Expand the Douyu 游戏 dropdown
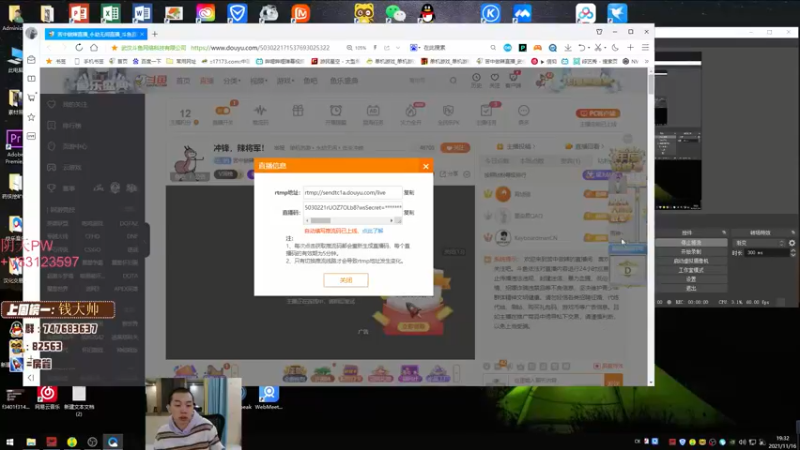This screenshot has height=450, width=800. (x=286, y=81)
